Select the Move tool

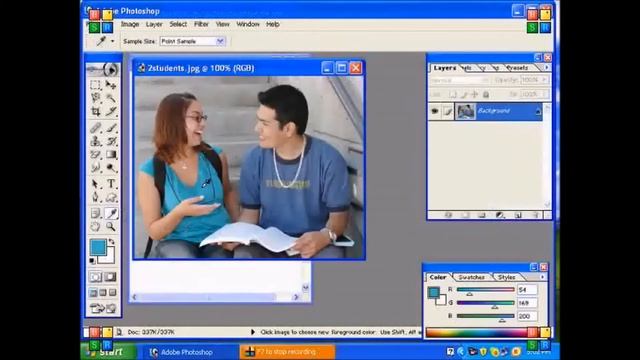(111, 84)
